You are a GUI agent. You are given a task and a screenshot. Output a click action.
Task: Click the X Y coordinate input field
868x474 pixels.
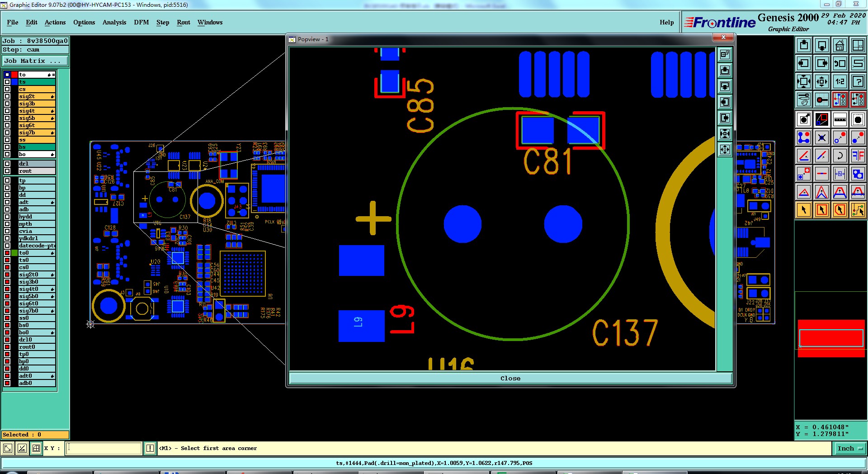pos(104,448)
